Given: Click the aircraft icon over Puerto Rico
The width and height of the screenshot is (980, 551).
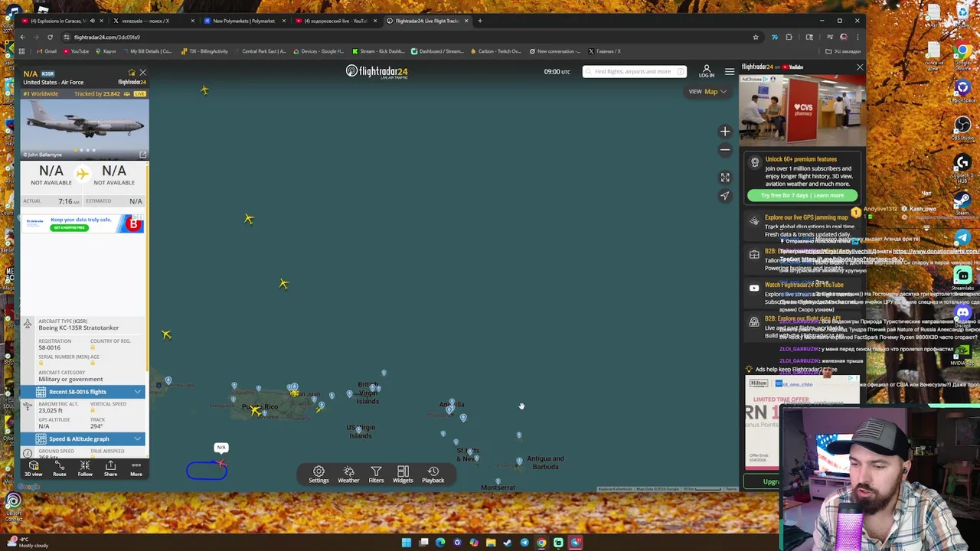Looking at the screenshot, I should coord(255,411).
